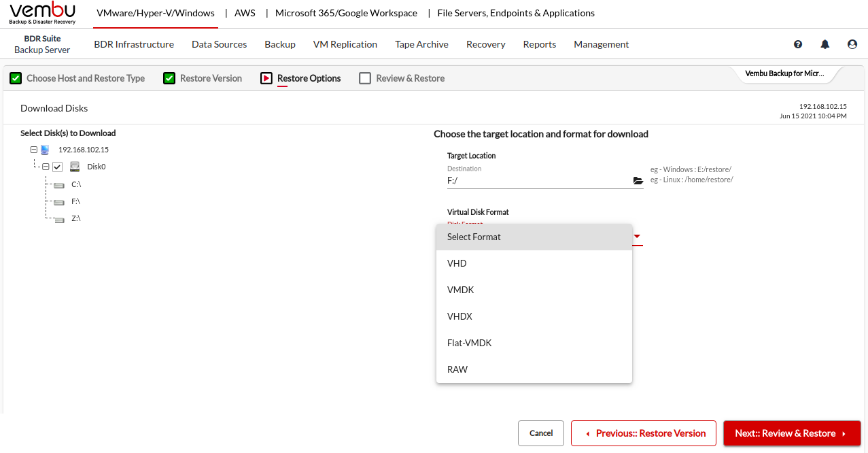
Task: Open the notifications bell icon
Action: (825, 44)
